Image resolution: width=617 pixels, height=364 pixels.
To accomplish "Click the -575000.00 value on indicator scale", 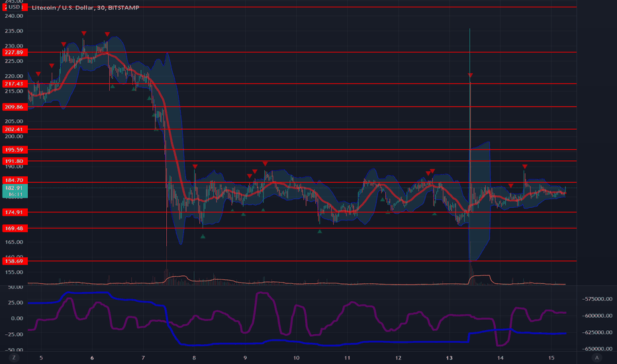I will tap(597, 299).
